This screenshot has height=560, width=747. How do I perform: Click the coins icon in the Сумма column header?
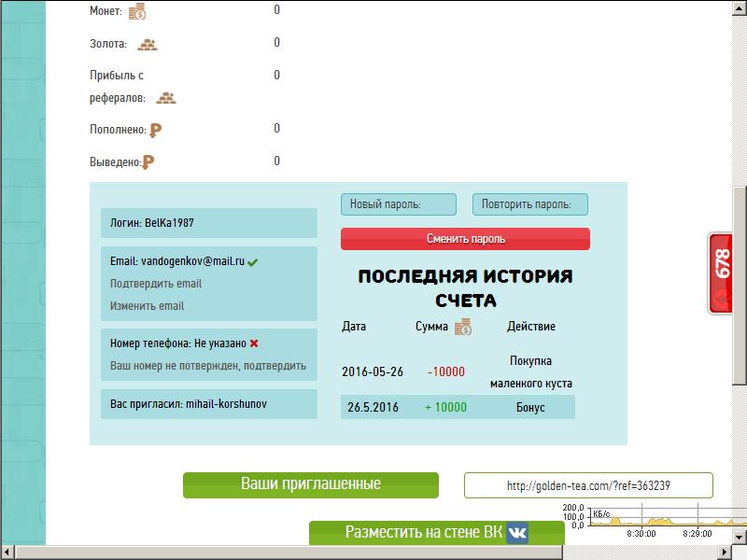point(462,328)
